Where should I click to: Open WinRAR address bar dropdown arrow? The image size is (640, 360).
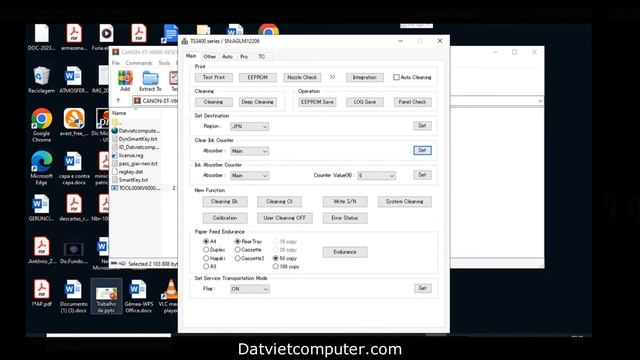tap(540, 101)
